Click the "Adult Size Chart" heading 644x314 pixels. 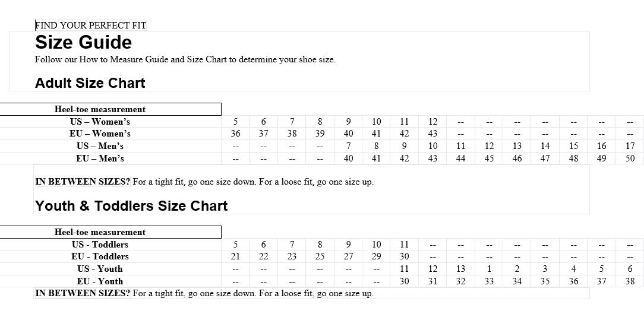(90, 83)
